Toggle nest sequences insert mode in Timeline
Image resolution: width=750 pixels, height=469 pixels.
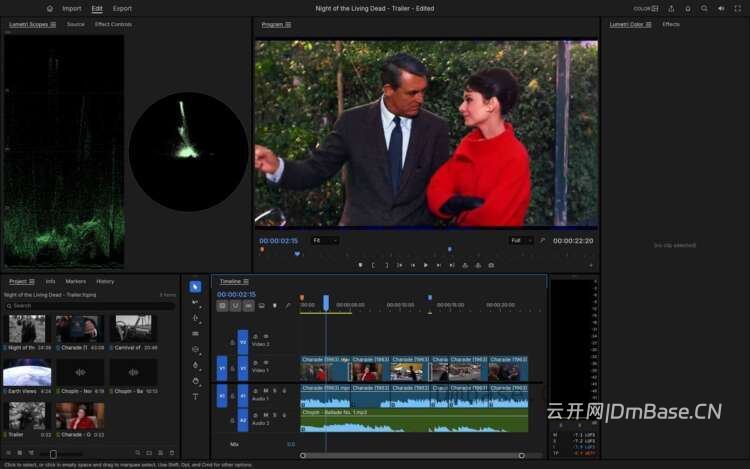tap(222, 305)
